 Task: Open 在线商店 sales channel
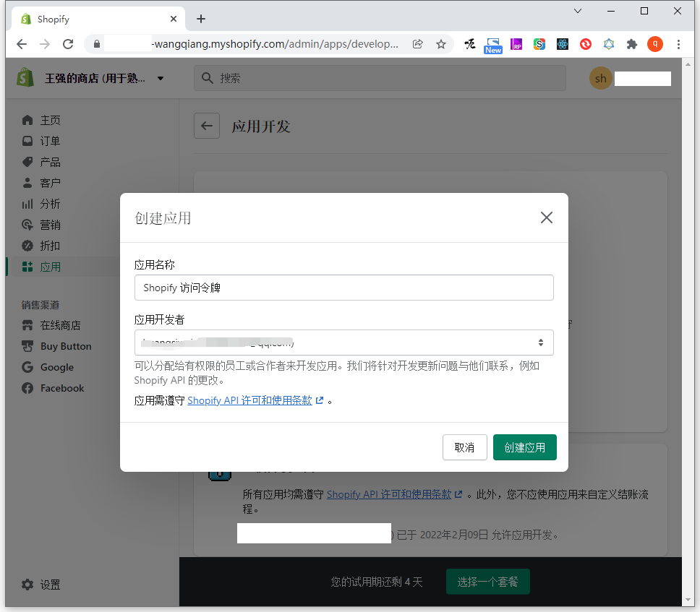[x=60, y=325]
